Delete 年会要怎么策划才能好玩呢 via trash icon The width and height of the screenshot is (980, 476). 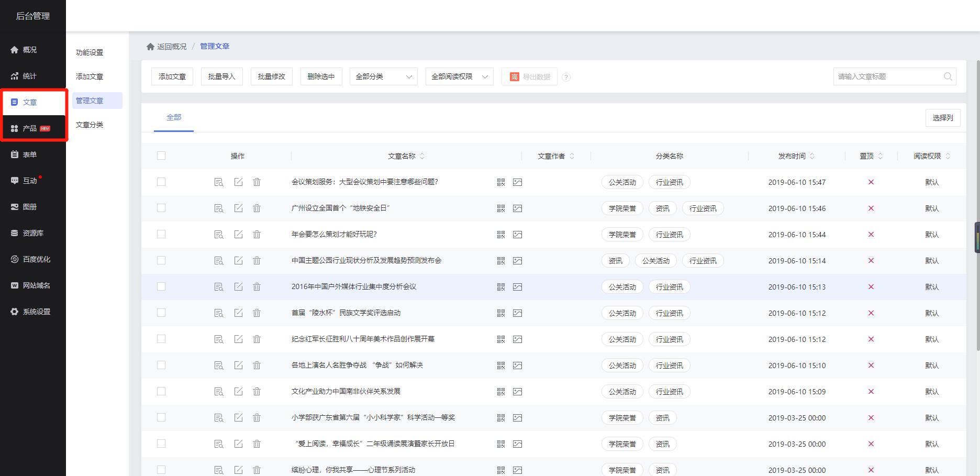pos(257,234)
